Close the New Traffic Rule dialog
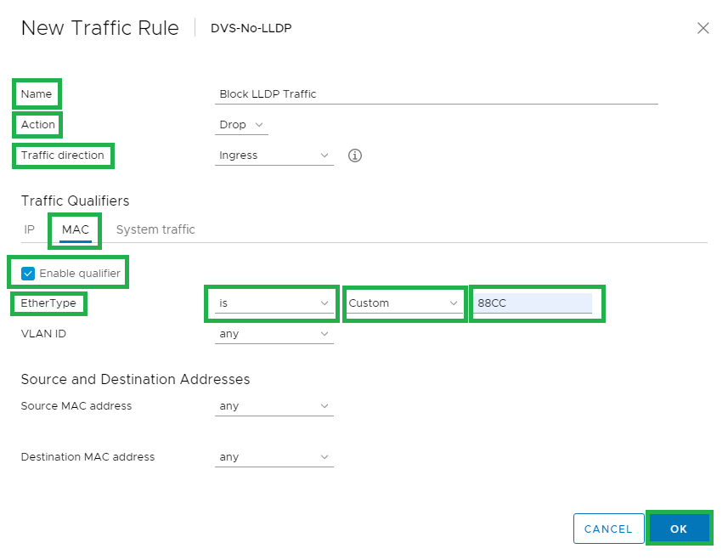This screenshot has height=560, width=728. click(703, 28)
